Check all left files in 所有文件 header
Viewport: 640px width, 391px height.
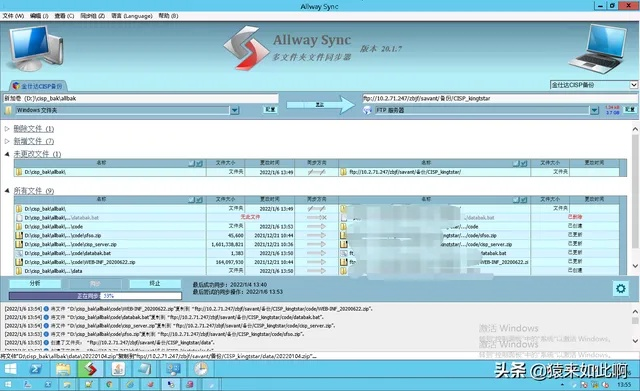click(199, 200)
